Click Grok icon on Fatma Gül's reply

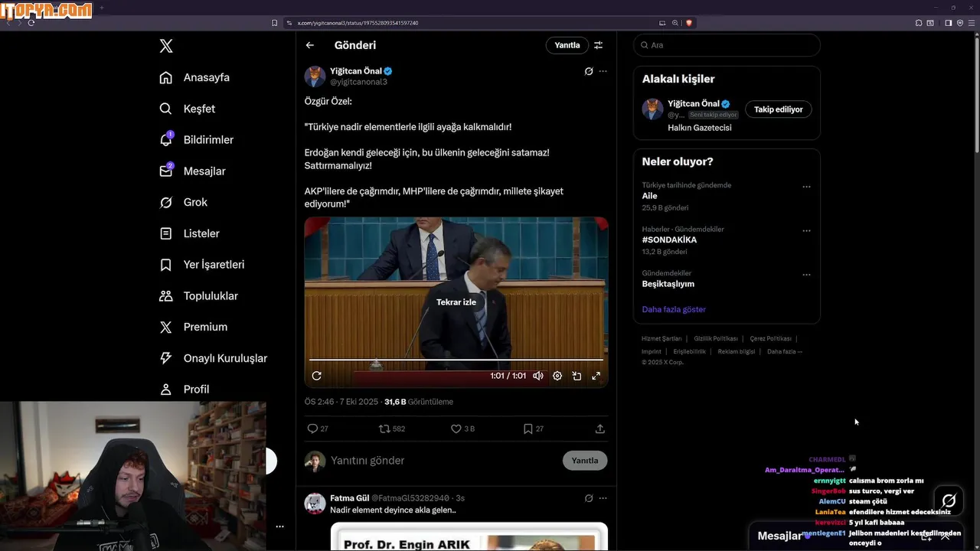[588, 498]
